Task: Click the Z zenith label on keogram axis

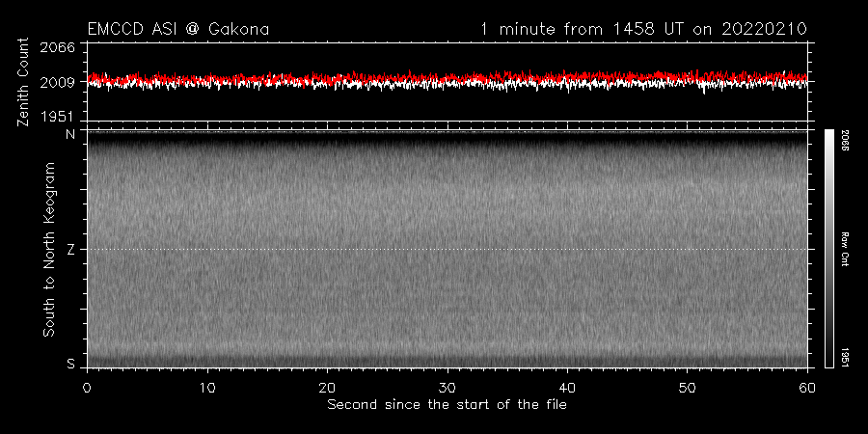Action: pyautogui.click(x=70, y=250)
